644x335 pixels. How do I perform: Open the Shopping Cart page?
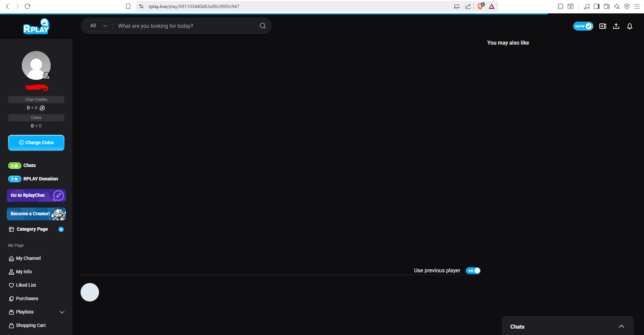click(x=28, y=326)
